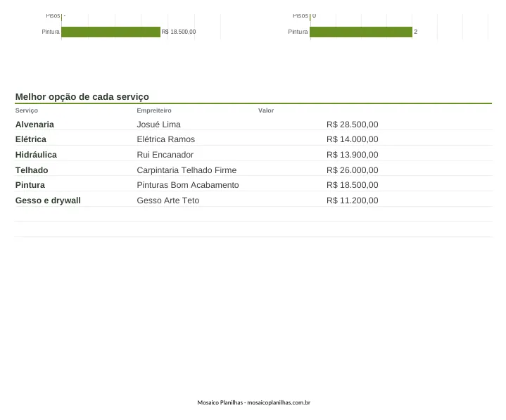Screen dimensions: 506x420
Task: Click 'Pintura' axis label in left chart
Action: click(x=51, y=32)
